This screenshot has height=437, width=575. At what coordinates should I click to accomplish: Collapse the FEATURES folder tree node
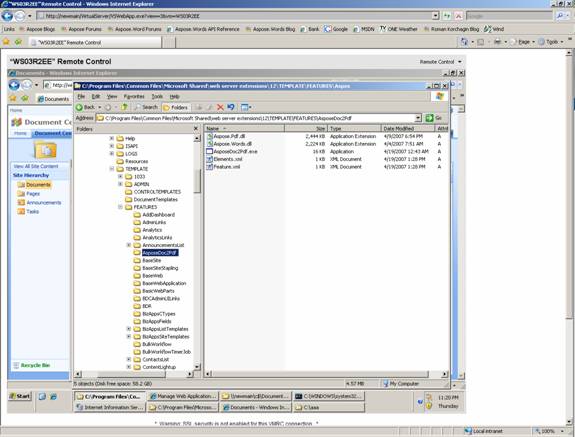pyautogui.click(x=120, y=207)
